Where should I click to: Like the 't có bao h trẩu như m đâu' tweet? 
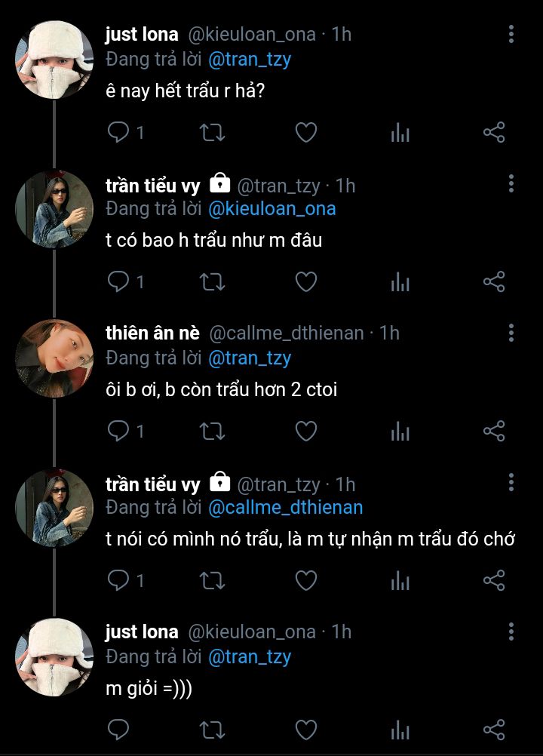pyautogui.click(x=305, y=283)
